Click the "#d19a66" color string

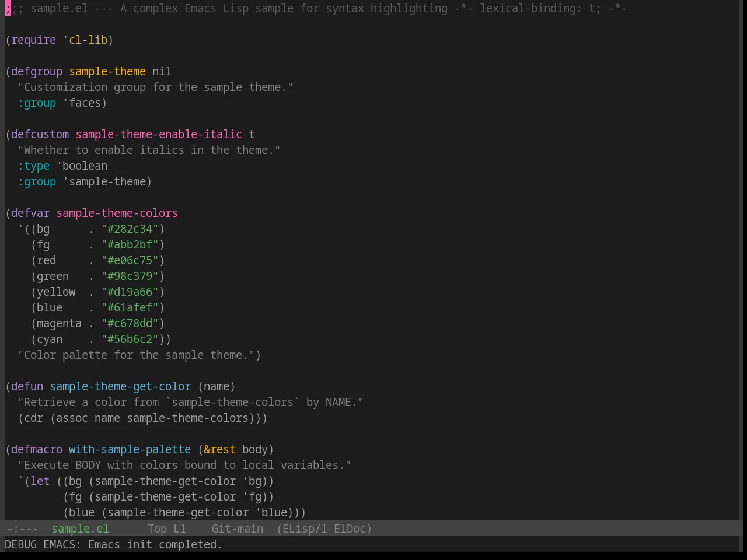[x=130, y=292]
